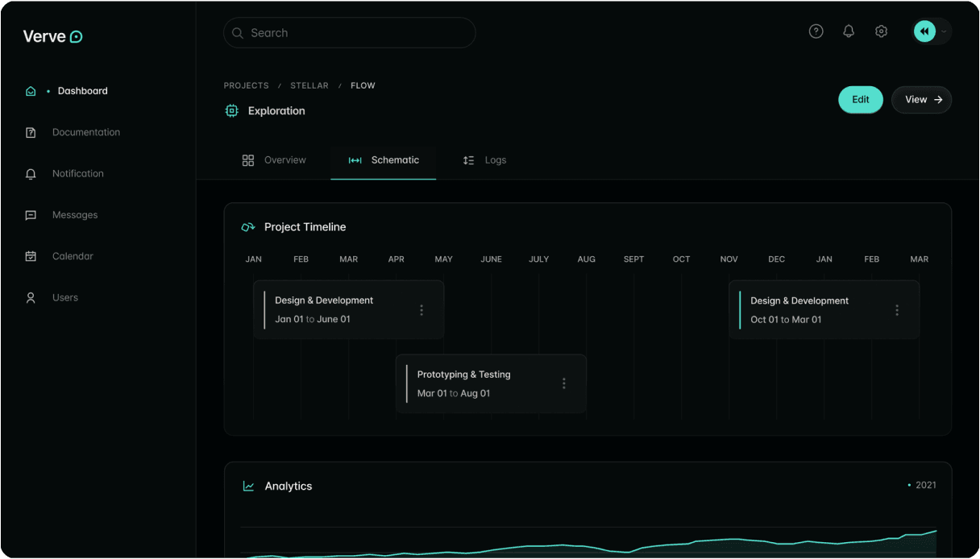Open the kebab menu on Prototyping & Testing
The height and width of the screenshot is (559, 980).
(x=564, y=383)
